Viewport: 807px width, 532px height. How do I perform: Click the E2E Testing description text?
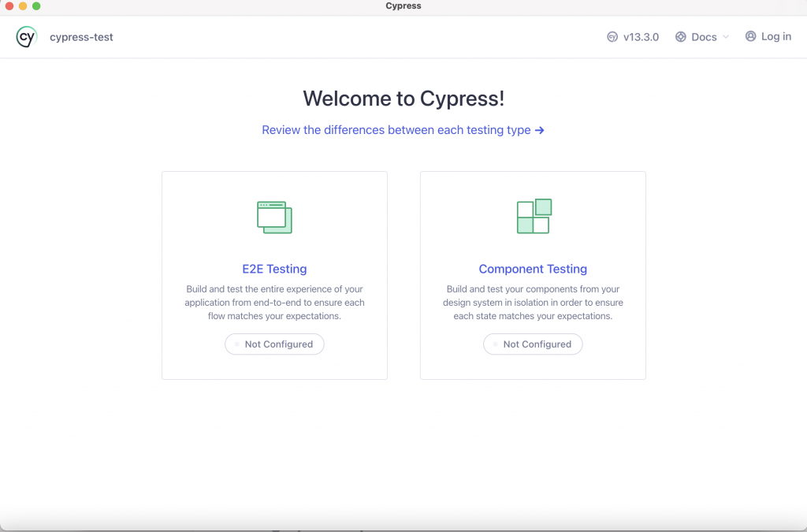click(x=274, y=303)
